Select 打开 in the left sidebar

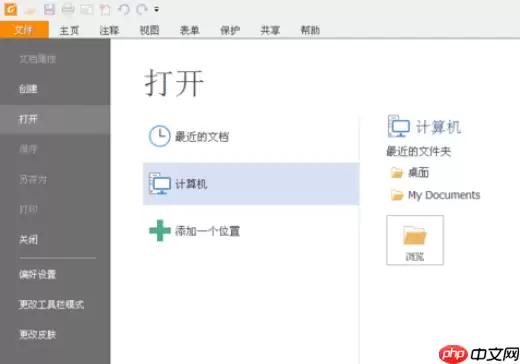click(55, 119)
